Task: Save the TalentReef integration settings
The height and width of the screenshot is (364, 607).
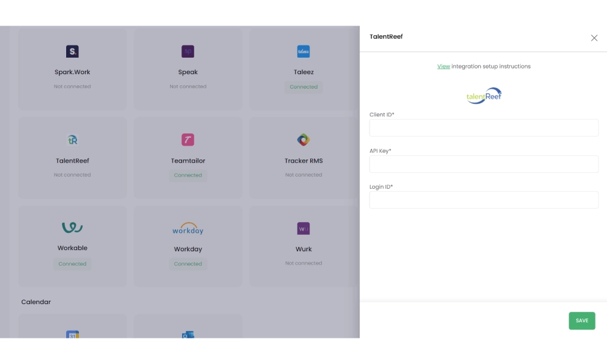Action: 582,321
